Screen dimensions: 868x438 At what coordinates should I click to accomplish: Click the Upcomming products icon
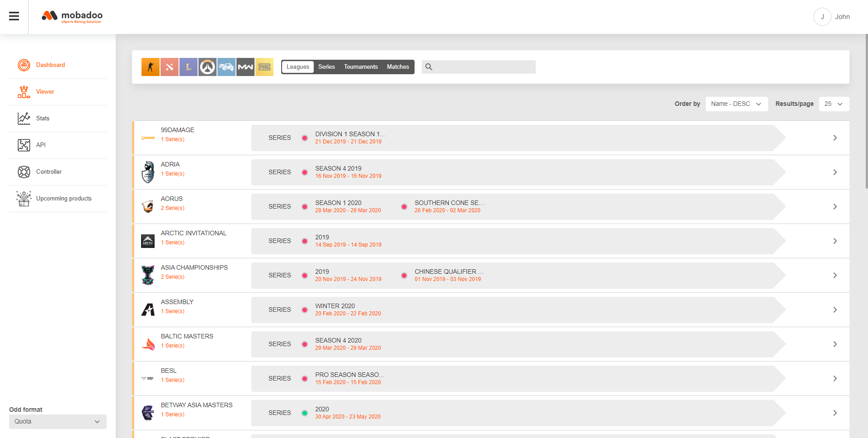pos(24,199)
